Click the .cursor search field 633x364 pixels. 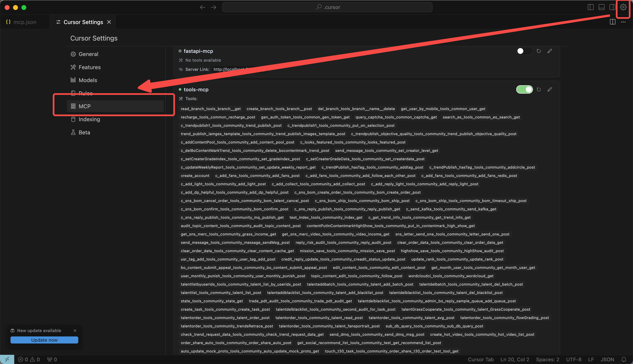(x=327, y=7)
